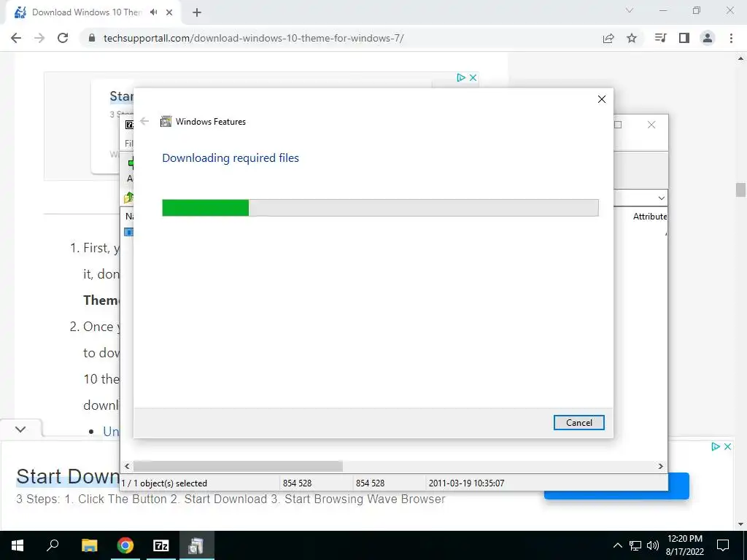Open the volume tray icon
This screenshot has width=747, height=560.
(653, 545)
